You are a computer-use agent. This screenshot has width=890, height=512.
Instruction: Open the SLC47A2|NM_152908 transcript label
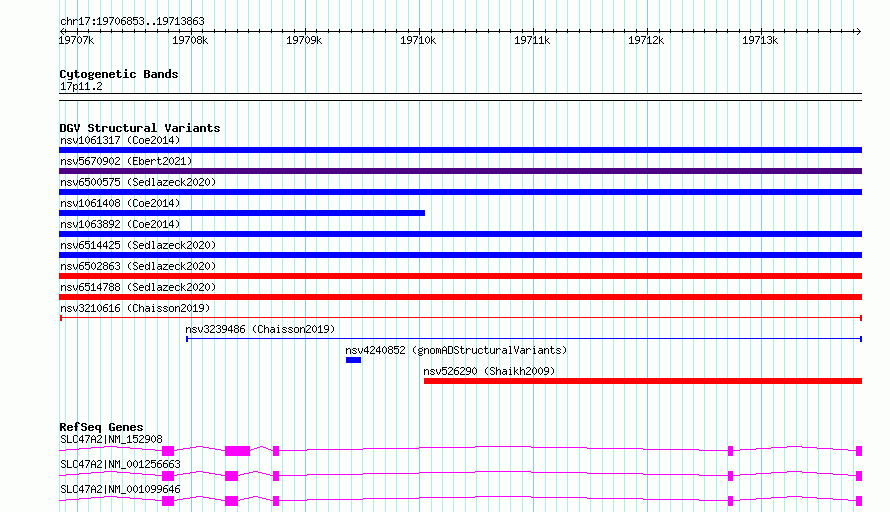[111, 439]
